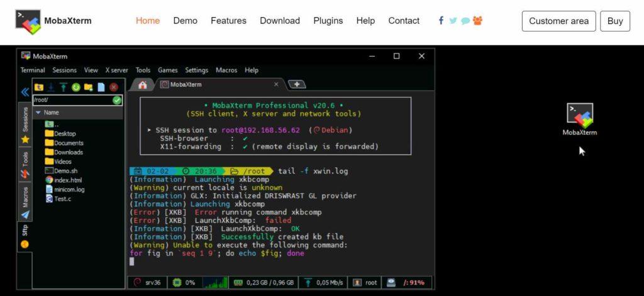Go to the home tab icon

pyautogui.click(x=143, y=84)
